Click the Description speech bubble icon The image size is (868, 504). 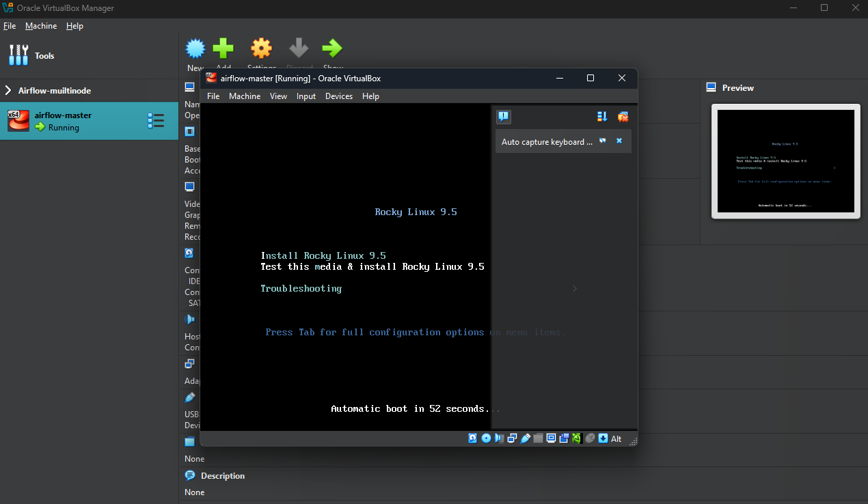tap(189, 475)
